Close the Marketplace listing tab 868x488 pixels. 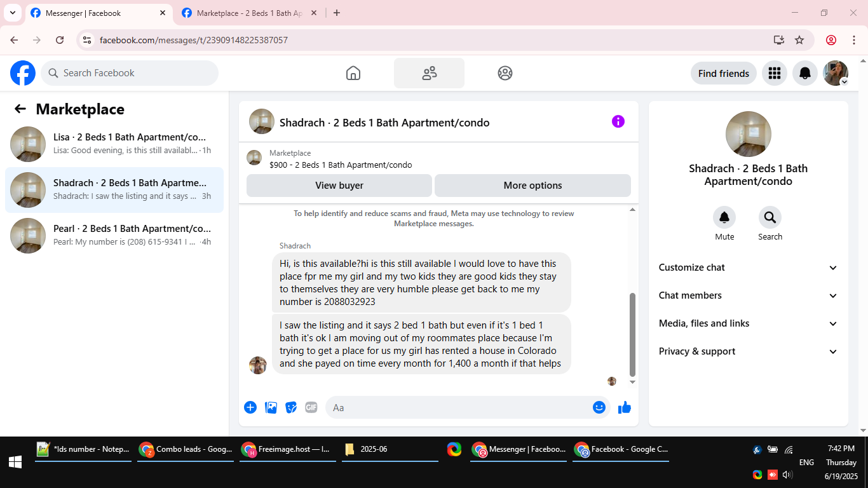coord(314,13)
